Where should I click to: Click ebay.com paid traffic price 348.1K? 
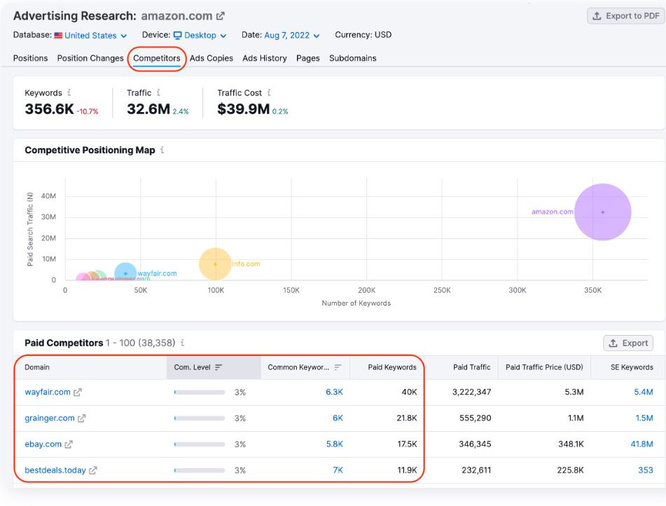pyautogui.click(x=571, y=444)
